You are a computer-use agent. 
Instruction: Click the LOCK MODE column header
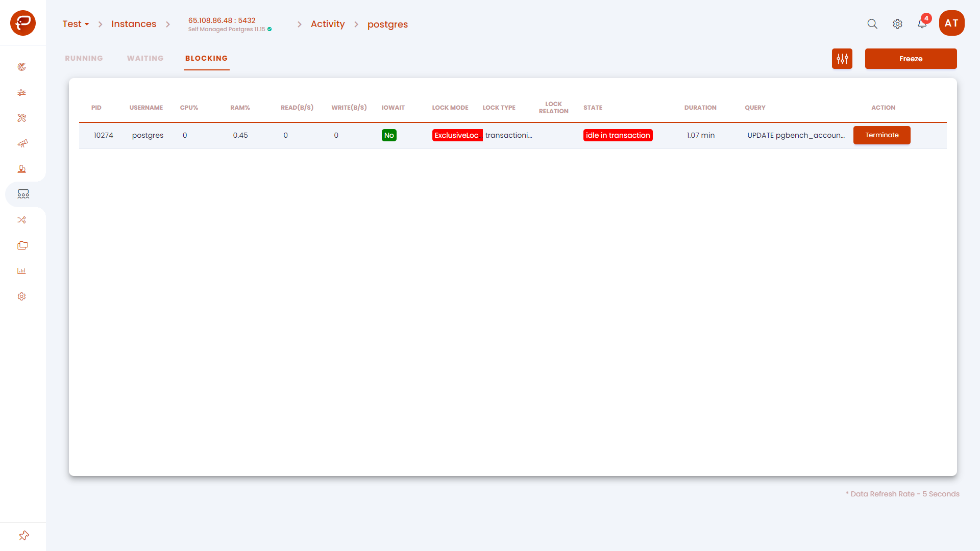coord(450,108)
